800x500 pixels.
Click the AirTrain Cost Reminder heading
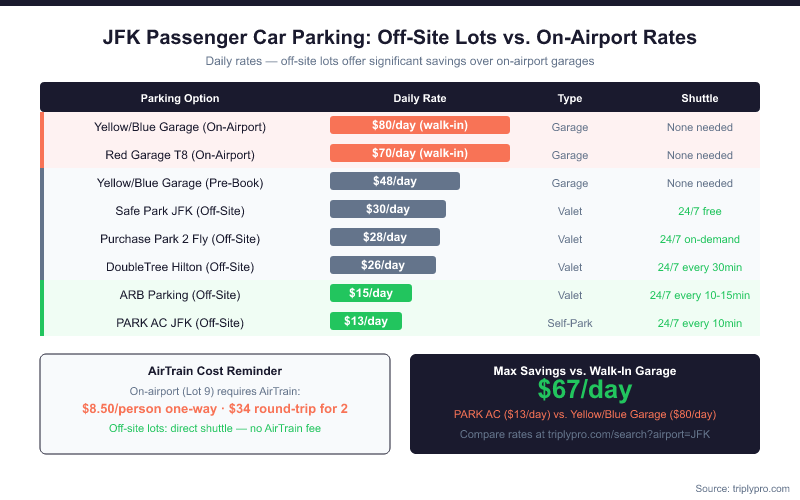pyautogui.click(x=214, y=371)
